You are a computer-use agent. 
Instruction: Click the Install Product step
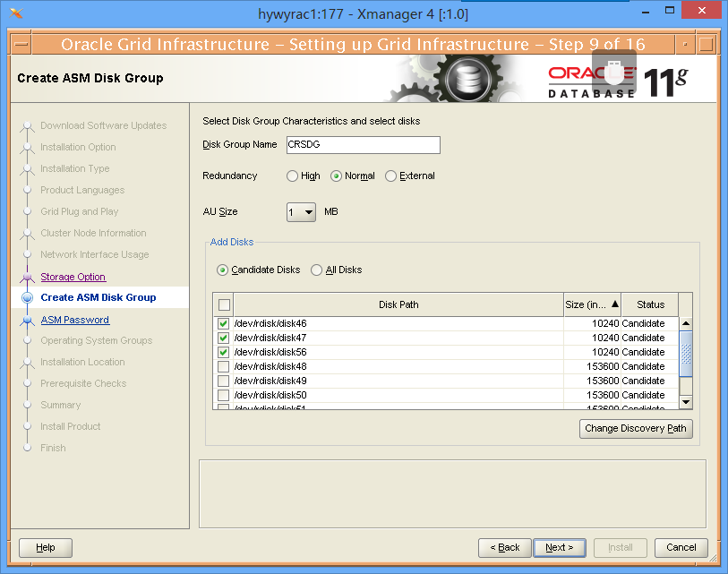[70, 426]
